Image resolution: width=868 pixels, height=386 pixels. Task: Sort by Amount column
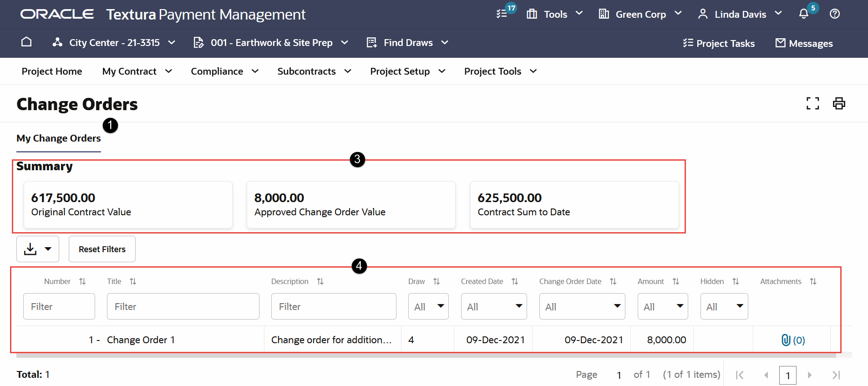coord(676,281)
